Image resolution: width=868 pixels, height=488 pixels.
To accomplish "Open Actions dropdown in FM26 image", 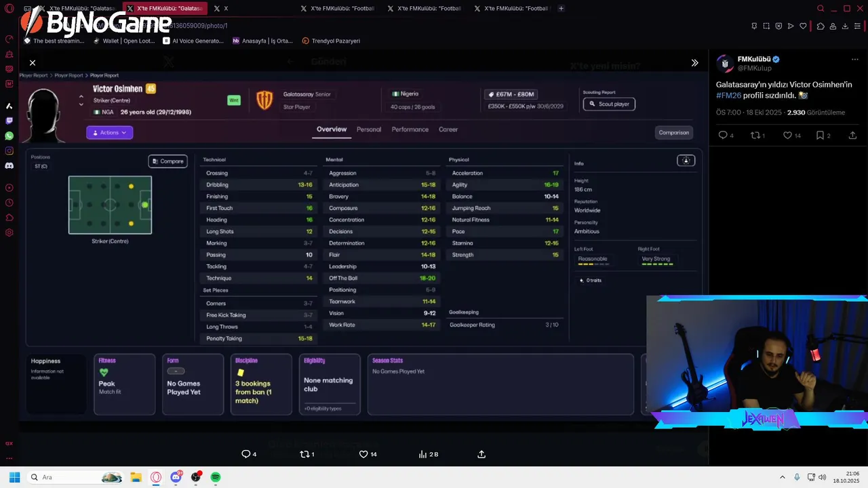I will [109, 133].
